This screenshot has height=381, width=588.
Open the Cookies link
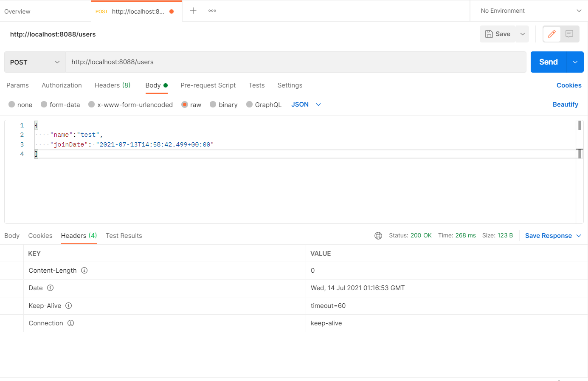(x=569, y=85)
